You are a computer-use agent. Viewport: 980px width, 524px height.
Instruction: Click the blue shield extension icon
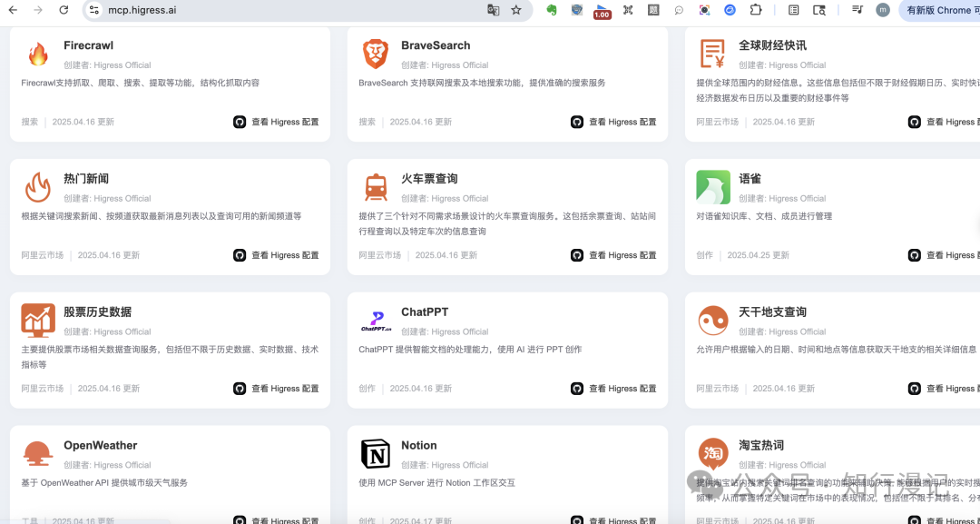577,10
